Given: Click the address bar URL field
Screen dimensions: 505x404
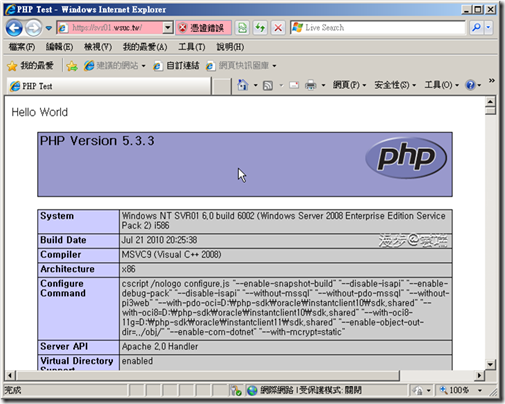Looking at the screenshot, I should pos(110,28).
